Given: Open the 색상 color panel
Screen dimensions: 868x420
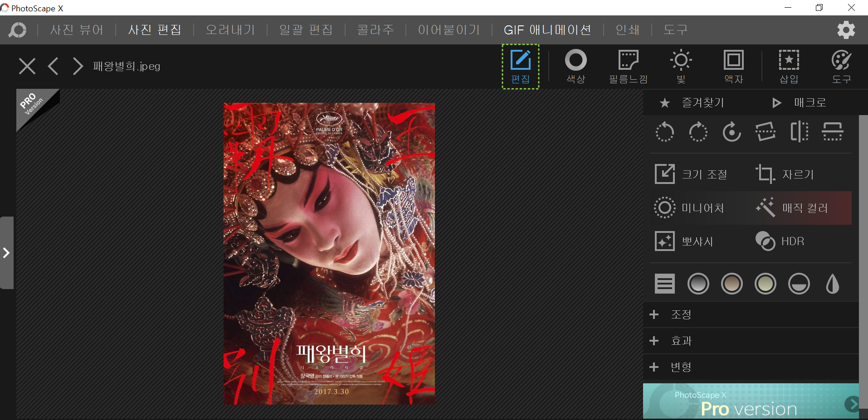Looking at the screenshot, I should [x=576, y=67].
